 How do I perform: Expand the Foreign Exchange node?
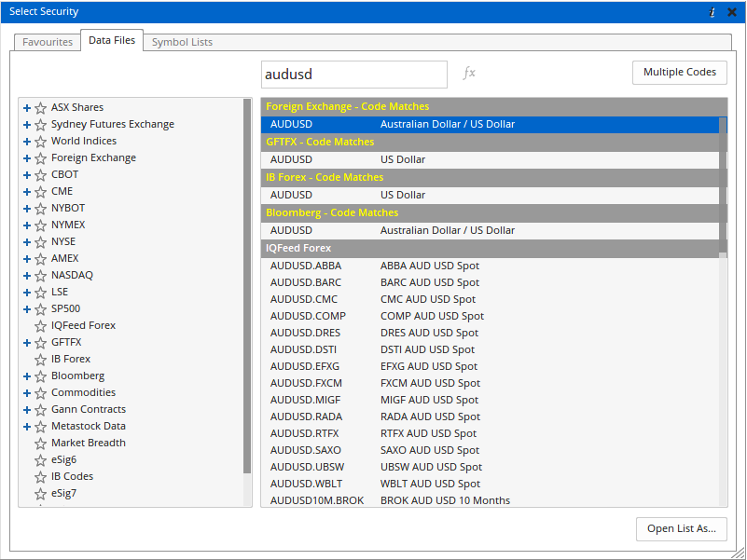[x=27, y=158]
